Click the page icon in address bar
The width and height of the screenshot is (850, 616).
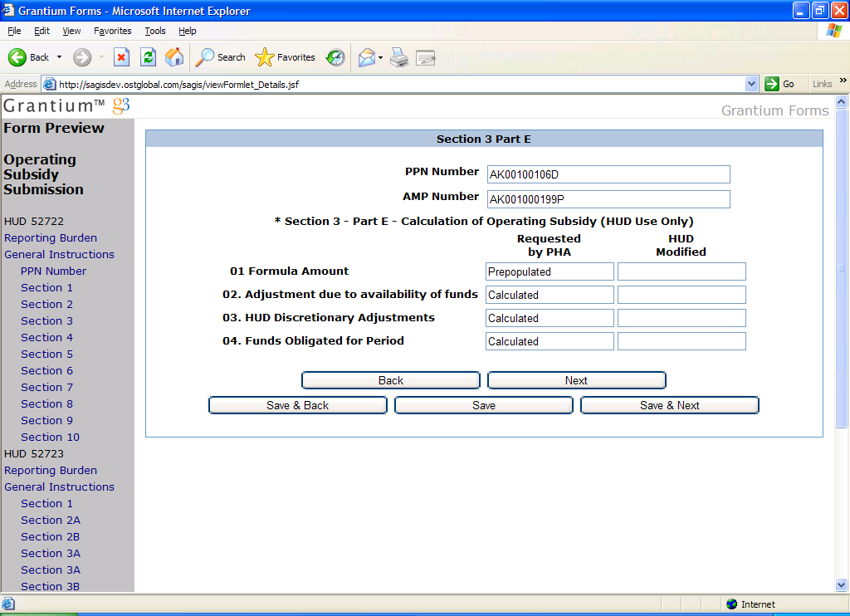click(49, 84)
